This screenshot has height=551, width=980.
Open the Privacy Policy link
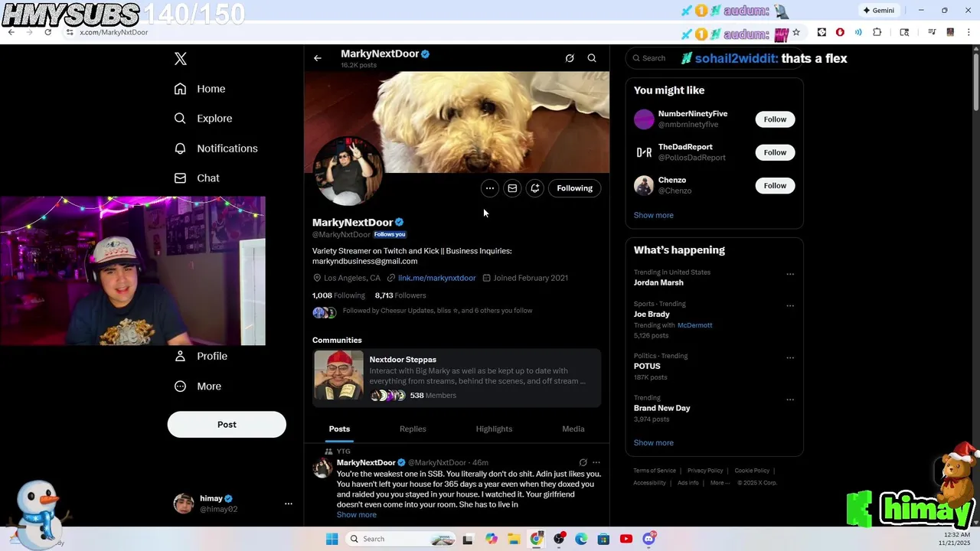coord(705,471)
